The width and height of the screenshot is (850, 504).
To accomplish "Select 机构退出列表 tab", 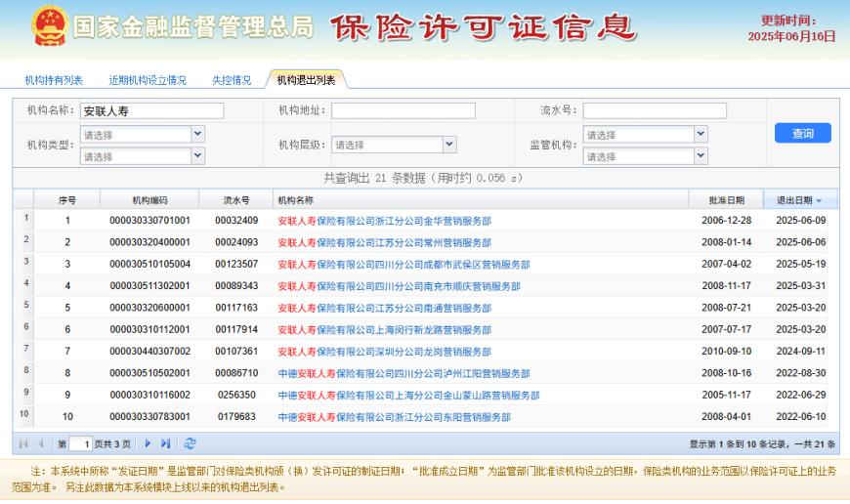I will [306, 80].
